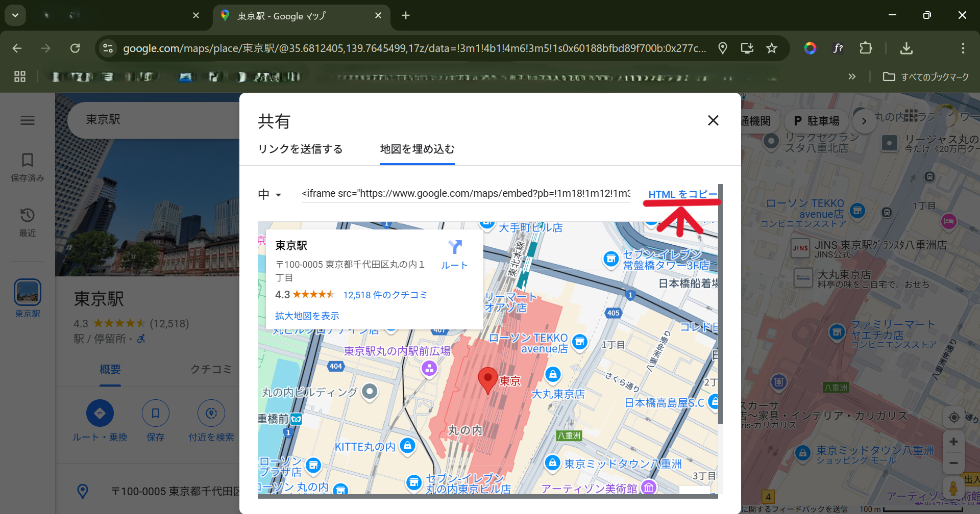This screenshot has height=514, width=980.
Task: Click the iframe embed code field
Action: (x=465, y=194)
